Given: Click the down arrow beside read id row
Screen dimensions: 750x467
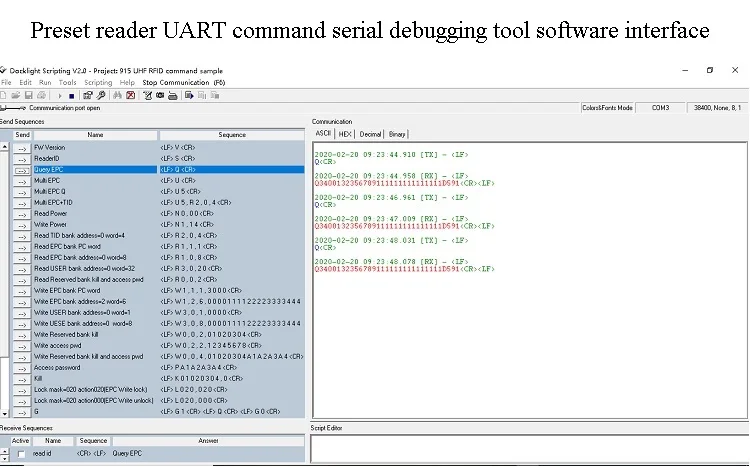Looking at the screenshot, I should [4, 458].
